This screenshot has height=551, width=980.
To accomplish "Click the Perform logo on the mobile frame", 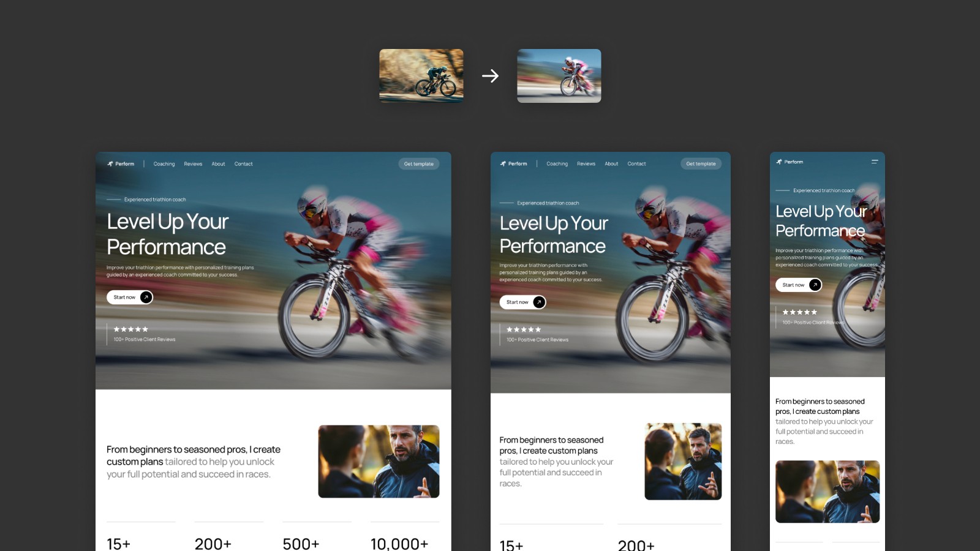I will [x=790, y=162].
